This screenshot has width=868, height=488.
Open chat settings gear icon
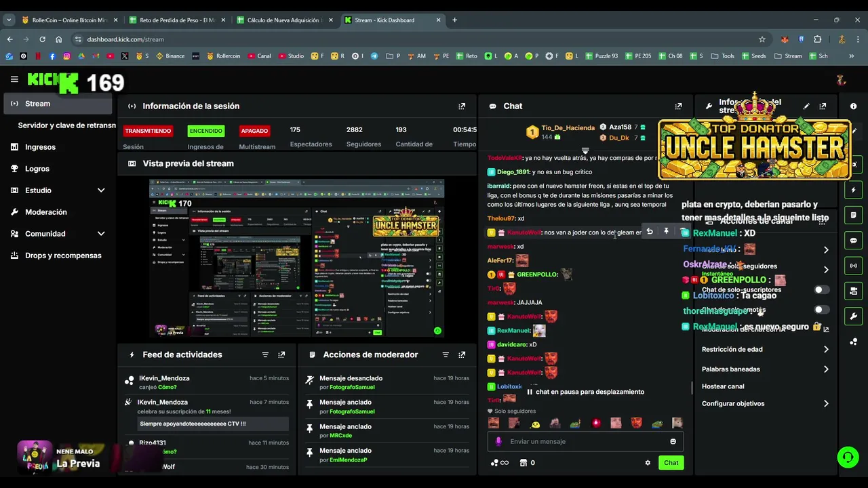(648, 463)
